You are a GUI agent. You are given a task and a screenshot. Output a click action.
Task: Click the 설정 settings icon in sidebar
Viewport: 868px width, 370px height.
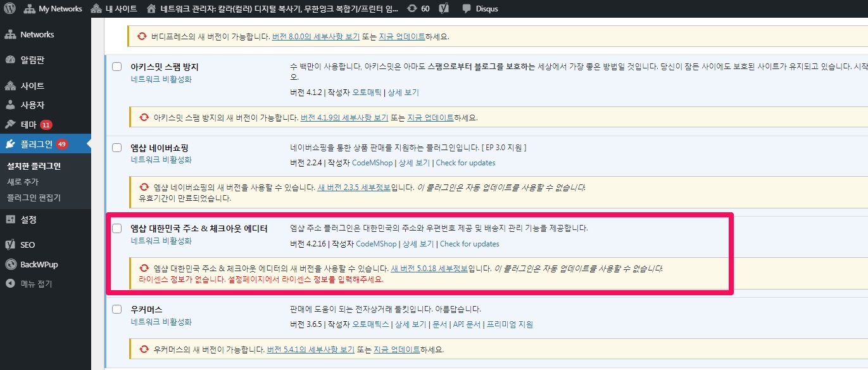click(x=10, y=219)
